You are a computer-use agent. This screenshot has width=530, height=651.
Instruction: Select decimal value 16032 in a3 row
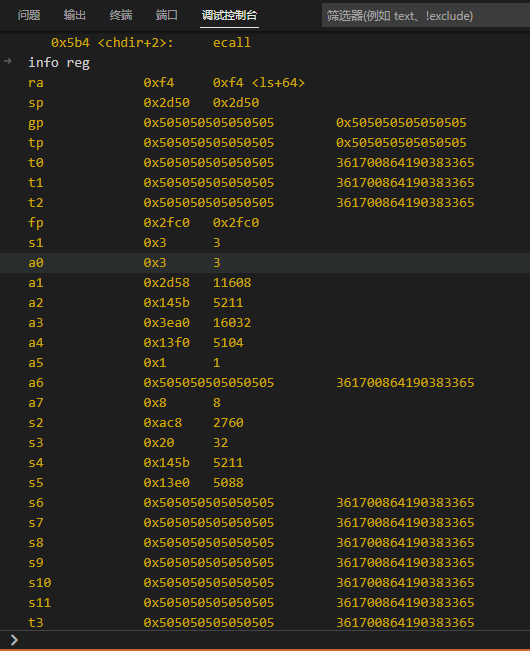232,323
